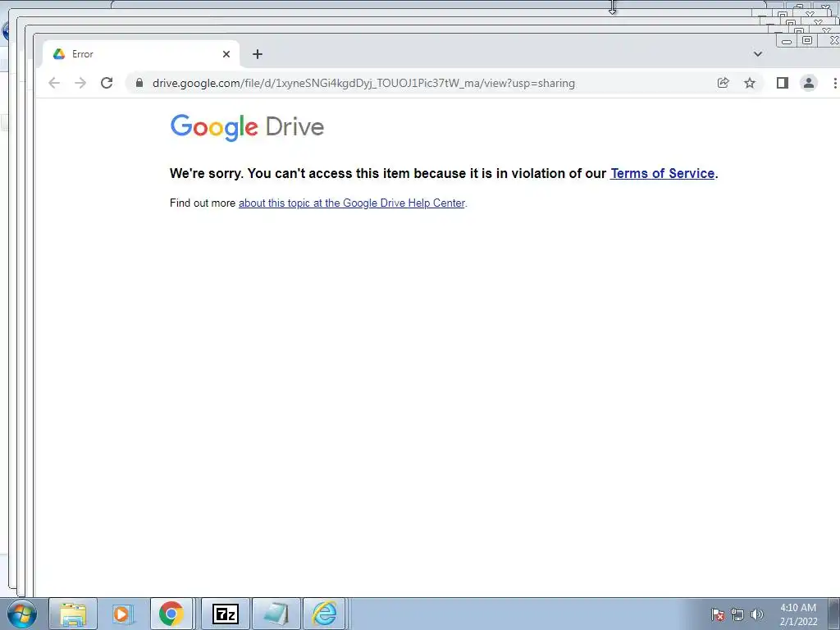Close the Error tab
840x630 pixels.
pyautogui.click(x=226, y=54)
